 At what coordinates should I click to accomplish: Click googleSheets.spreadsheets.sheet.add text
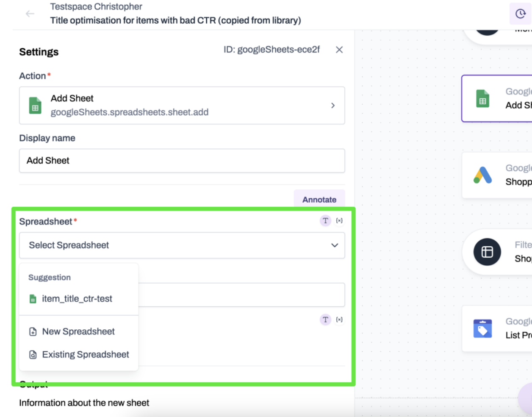tap(130, 112)
